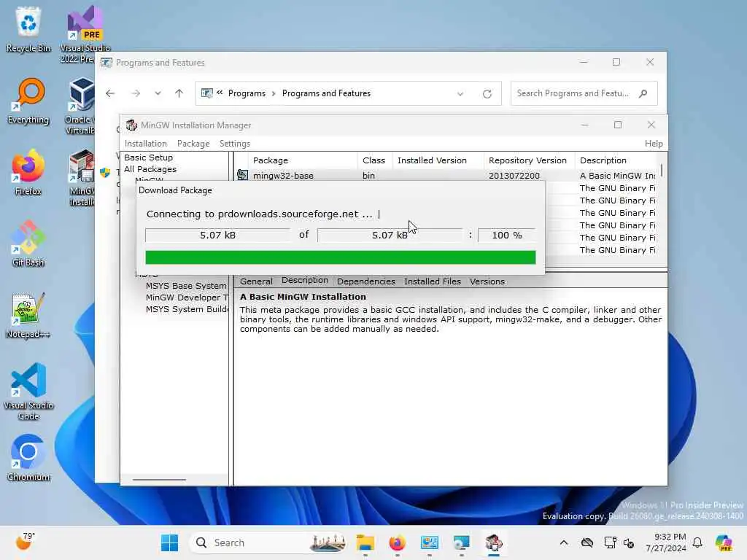Select Basic Setup in the package tree
The image size is (747, 560).
click(x=149, y=157)
